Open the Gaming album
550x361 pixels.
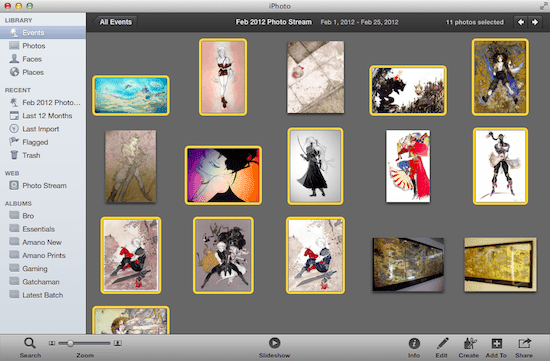pos(43,269)
